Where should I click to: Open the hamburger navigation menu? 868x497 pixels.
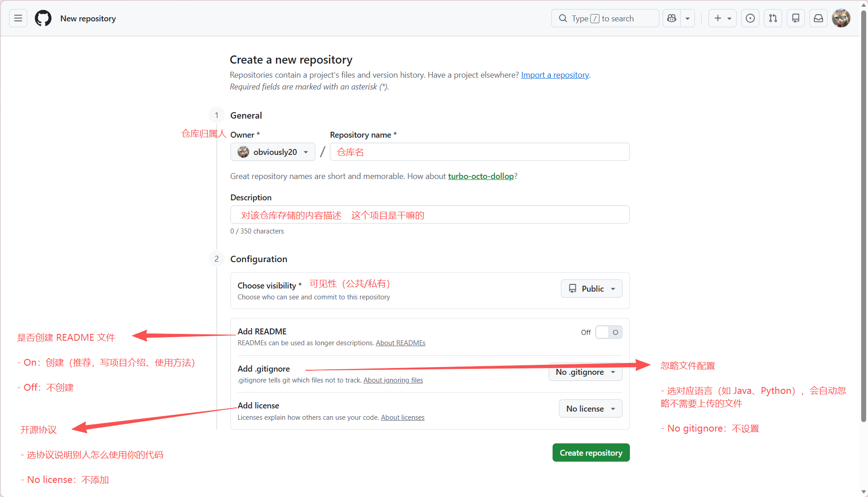pyautogui.click(x=18, y=18)
